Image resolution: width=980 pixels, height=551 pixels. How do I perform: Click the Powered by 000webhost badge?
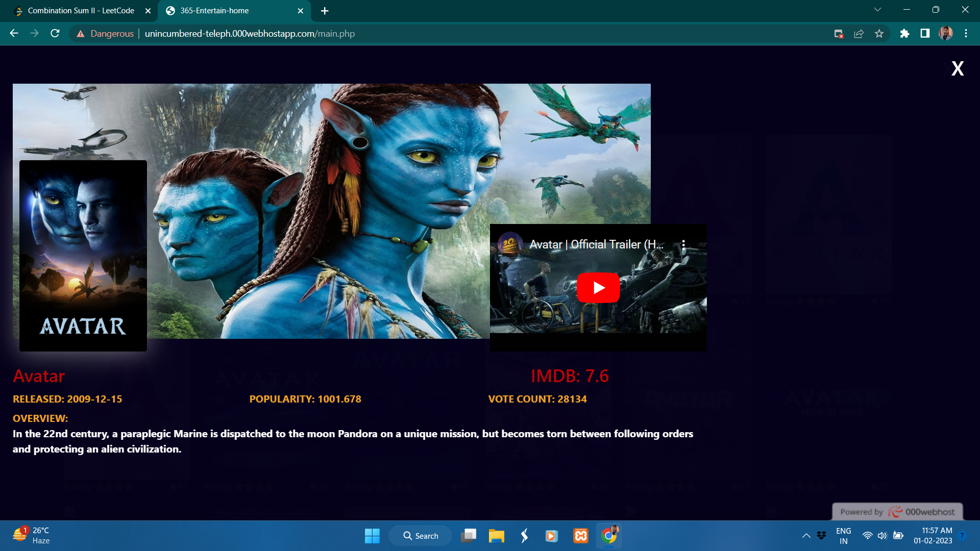coord(897,512)
